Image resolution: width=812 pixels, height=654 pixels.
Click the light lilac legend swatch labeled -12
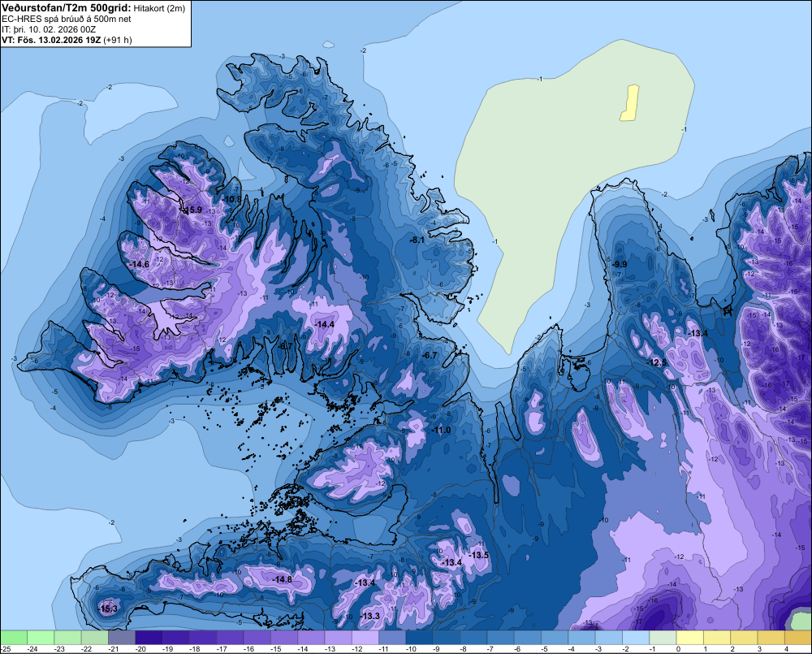coord(365,637)
